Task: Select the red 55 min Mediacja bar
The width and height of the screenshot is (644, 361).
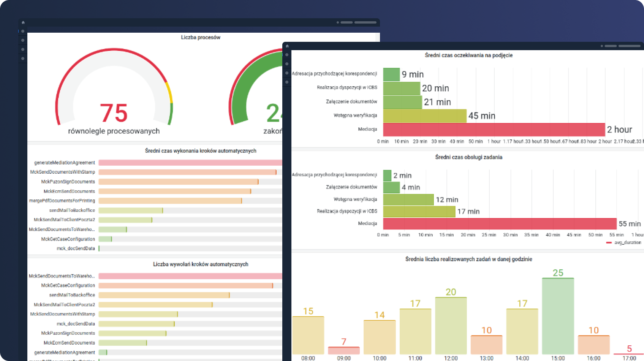Action: click(500, 223)
